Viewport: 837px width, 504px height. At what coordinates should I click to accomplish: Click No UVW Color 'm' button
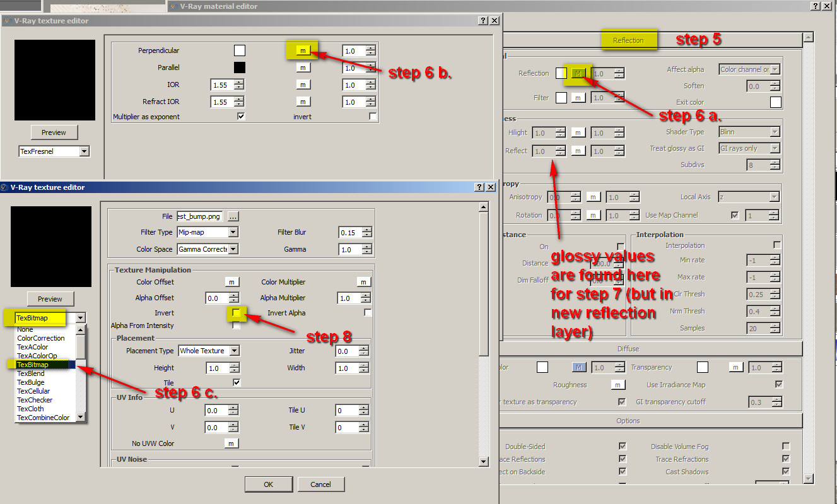[231, 443]
